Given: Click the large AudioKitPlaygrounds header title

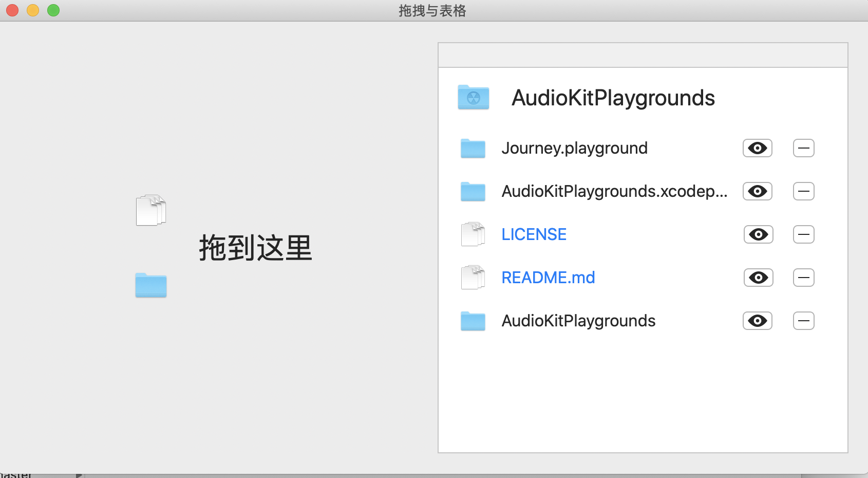Looking at the screenshot, I should pos(613,98).
